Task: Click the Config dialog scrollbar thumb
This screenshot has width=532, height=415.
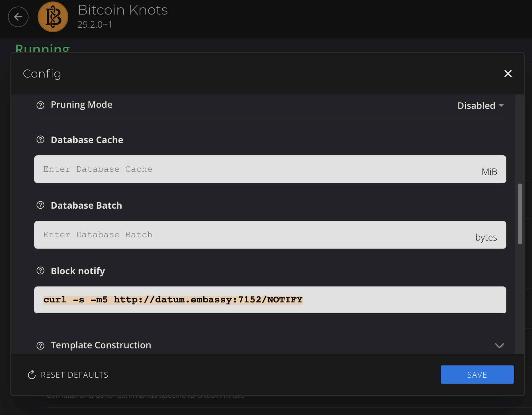Action: [520, 214]
